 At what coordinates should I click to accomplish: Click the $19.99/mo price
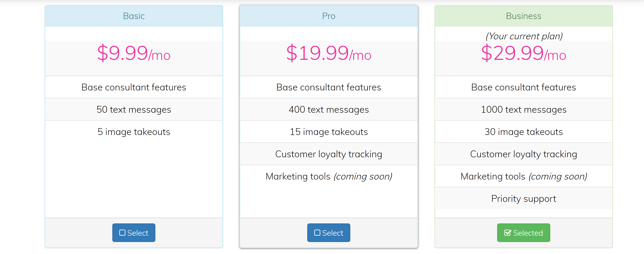click(328, 53)
